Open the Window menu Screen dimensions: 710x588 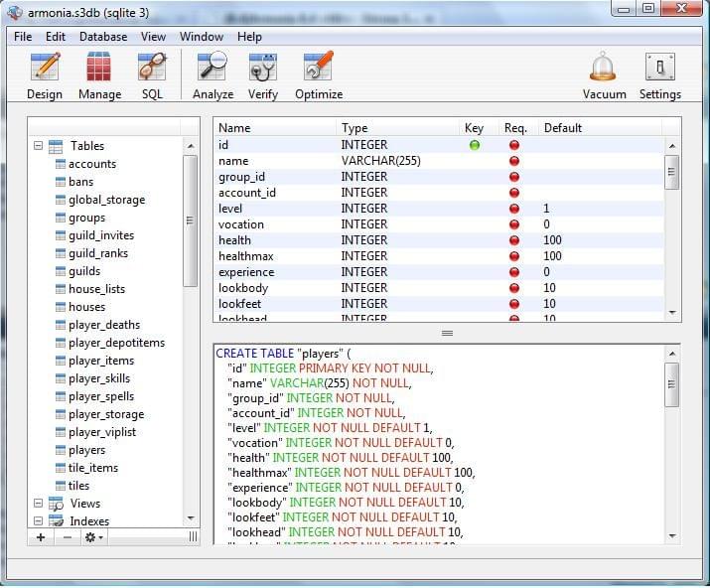(202, 37)
